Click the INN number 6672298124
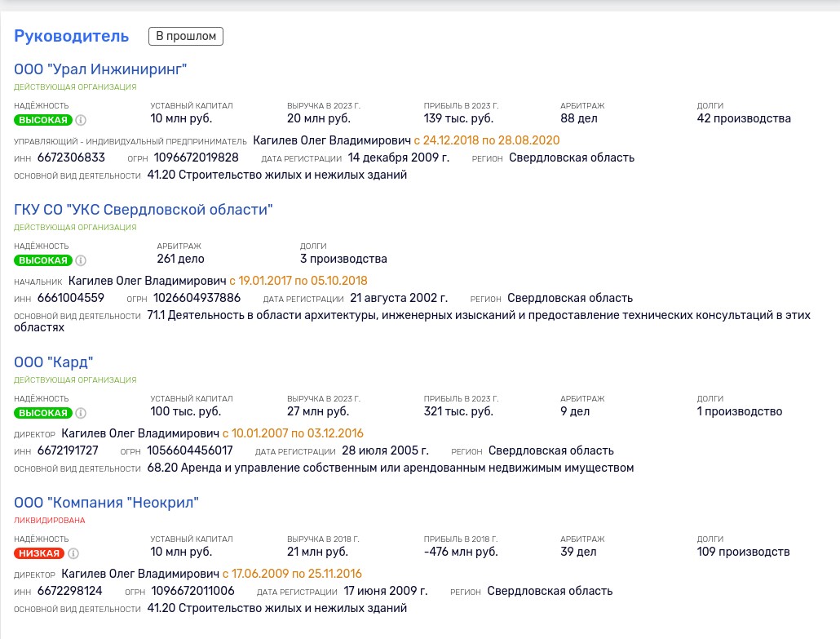The width and height of the screenshot is (840, 639). click(x=69, y=592)
